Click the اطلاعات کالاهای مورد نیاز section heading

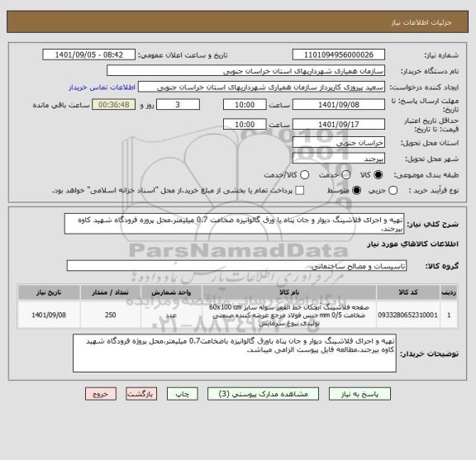pyautogui.click(x=413, y=244)
